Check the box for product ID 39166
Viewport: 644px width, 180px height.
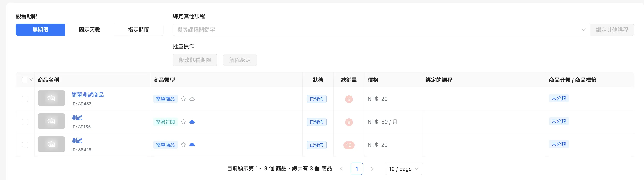[25, 122]
